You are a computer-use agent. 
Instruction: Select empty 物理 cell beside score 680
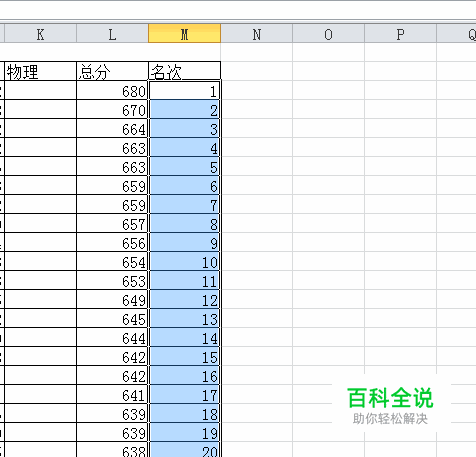40,90
